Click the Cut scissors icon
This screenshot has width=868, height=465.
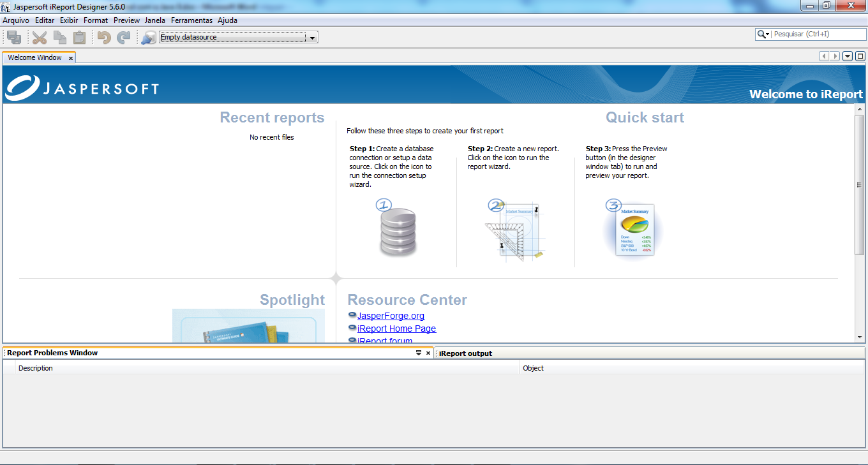[x=40, y=37]
